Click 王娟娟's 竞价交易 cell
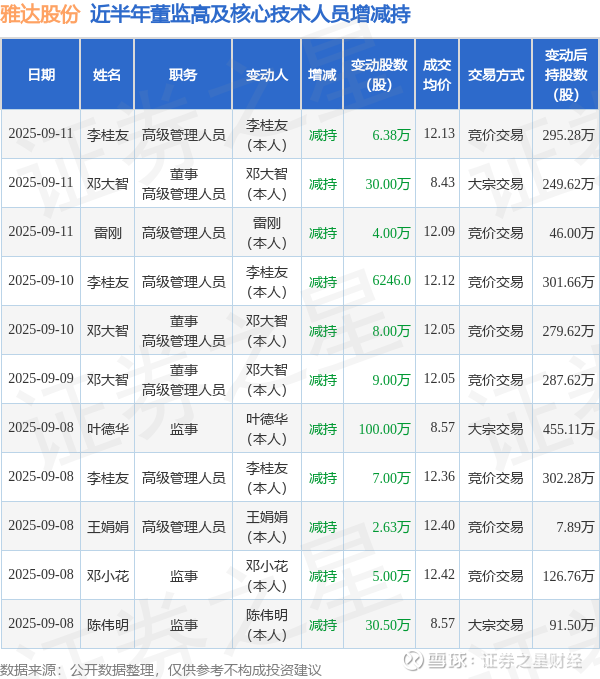600x679 pixels. (495, 526)
